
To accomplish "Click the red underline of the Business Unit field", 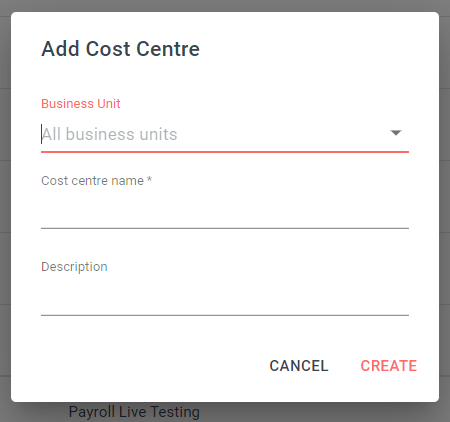I will pos(225,152).
